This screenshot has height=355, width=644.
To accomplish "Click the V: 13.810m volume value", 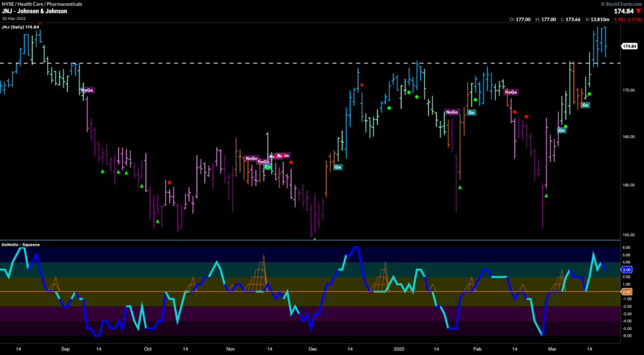I will coord(596,19).
